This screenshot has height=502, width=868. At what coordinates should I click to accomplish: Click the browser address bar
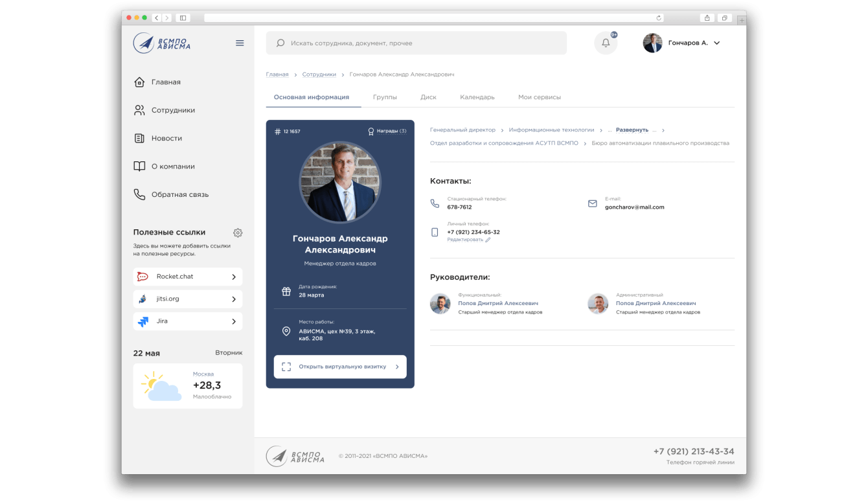pyautogui.click(x=434, y=17)
